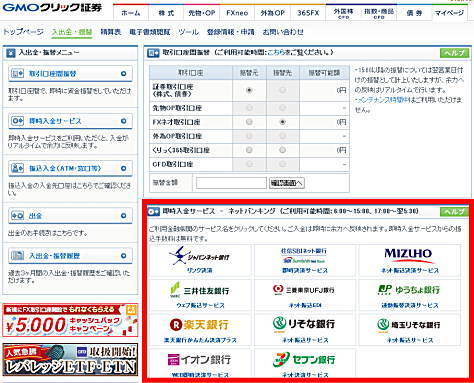Open the 三菱東京UFJ銀行 logo
The height and width of the screenshot is (383, 474).
click(x=304, y=290)
